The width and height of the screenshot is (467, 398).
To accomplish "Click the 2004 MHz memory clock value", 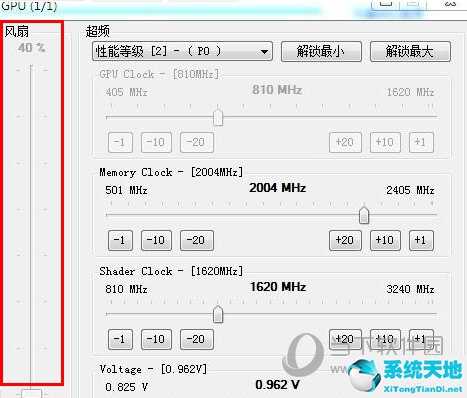I will tap(278, 188).
